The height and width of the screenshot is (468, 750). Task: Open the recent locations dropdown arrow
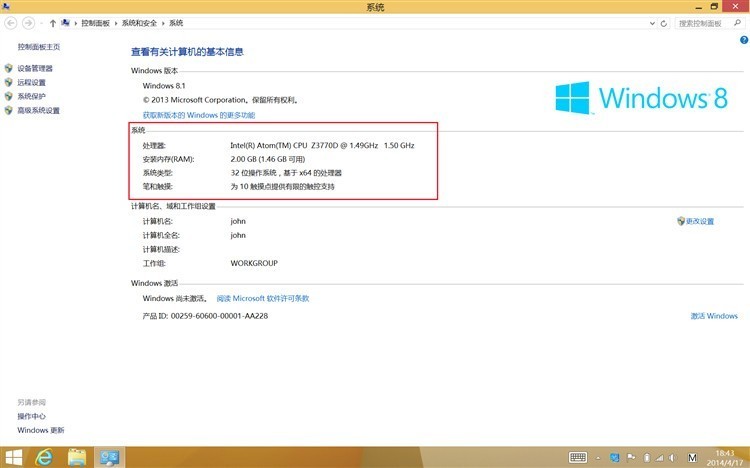pyautogui.click(x=41, y=23)
